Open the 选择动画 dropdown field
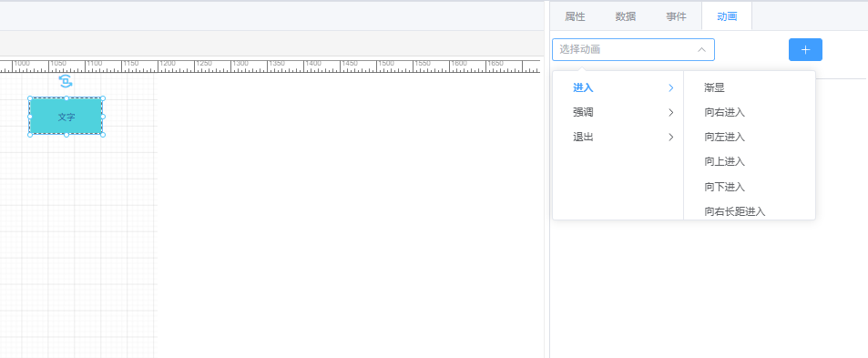The height and width of the screenshot is (358, 868). point(633,50)
